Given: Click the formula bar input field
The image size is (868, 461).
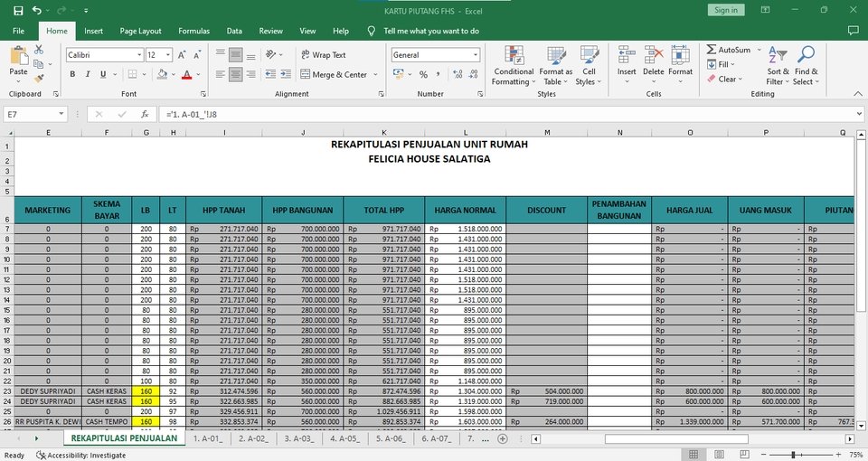Looking at the screenshot, I should point(506,115).
